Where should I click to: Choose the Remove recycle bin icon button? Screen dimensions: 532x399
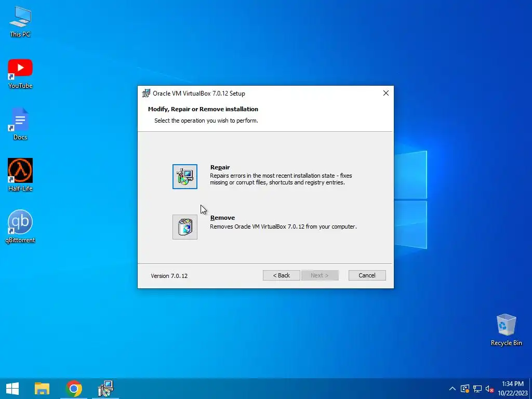click(x=184, y=227)
